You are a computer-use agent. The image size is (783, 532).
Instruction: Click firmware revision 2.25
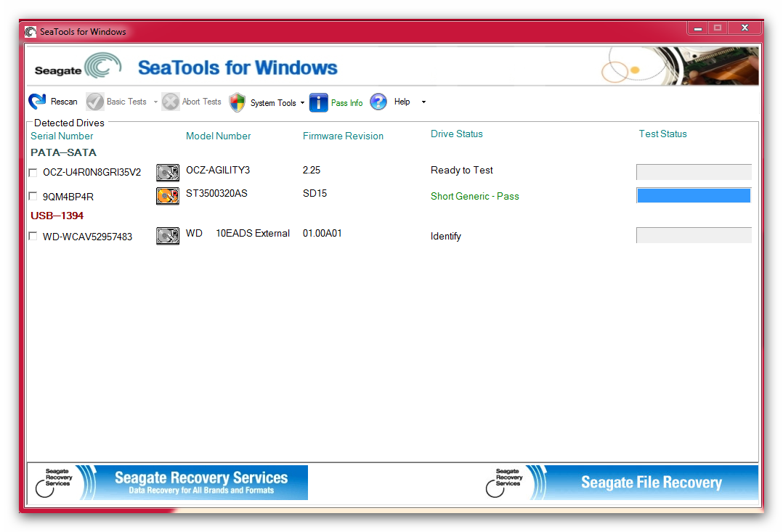point(312,170)
